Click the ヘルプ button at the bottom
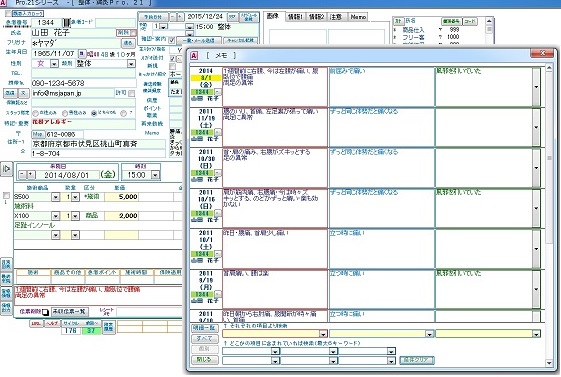 [x=52, y=323]
